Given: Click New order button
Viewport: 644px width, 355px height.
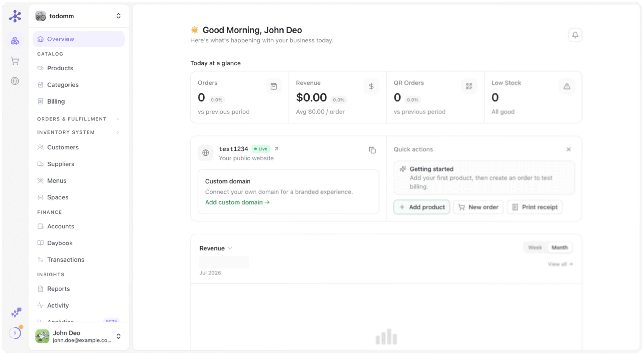Looking at the screenshot, I should [x=478, y=207].
